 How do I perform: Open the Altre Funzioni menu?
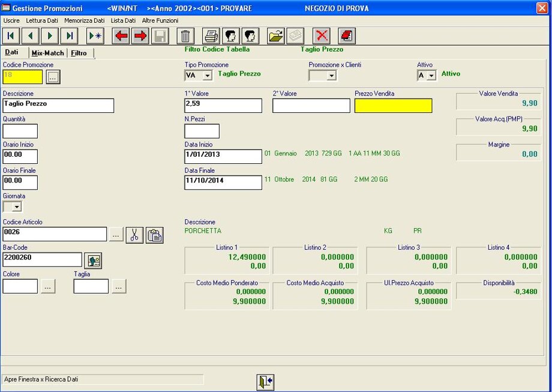tap(160, 20)
